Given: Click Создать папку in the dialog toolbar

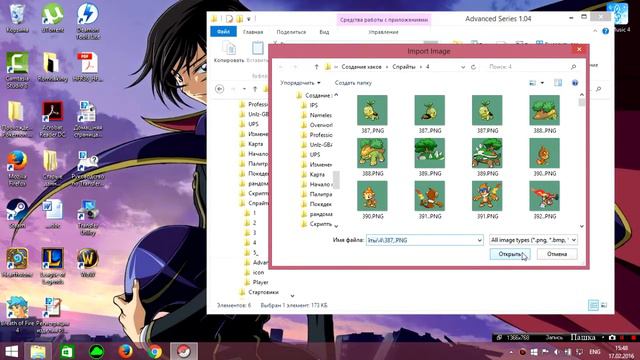Looking at the screenshot, I should 353,83.
